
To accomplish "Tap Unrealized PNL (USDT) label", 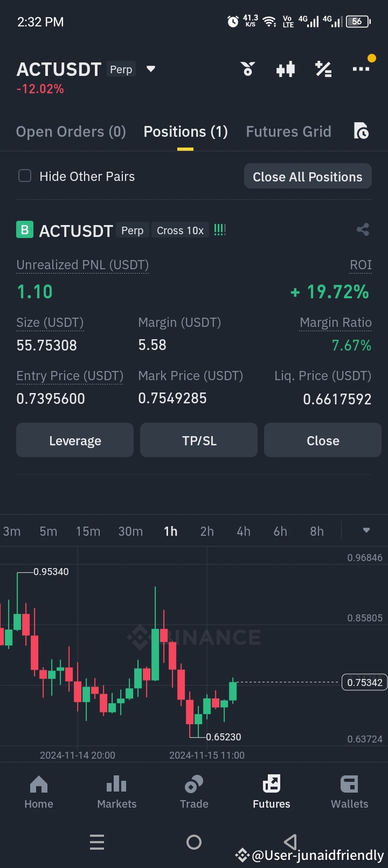I will tap(82, 265).
